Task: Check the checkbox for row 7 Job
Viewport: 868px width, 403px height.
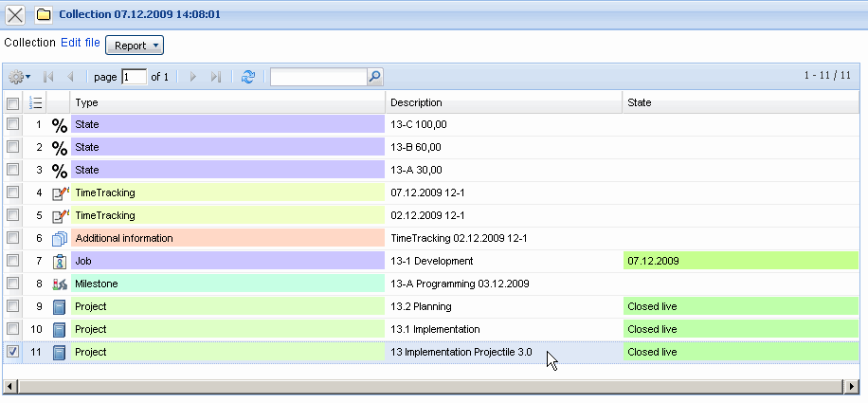Action: (12, 261)
